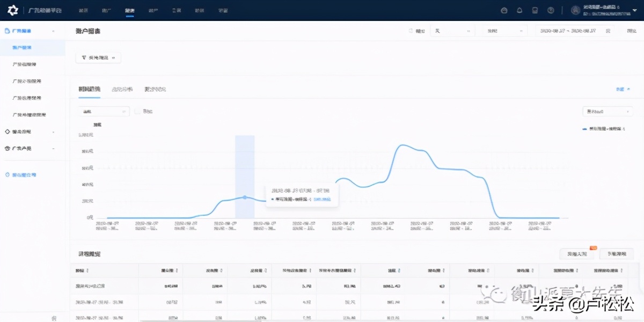This screenshot has height=322, width=644.
Task: Click the underlined active tab in top navigation
Action: 129,11
